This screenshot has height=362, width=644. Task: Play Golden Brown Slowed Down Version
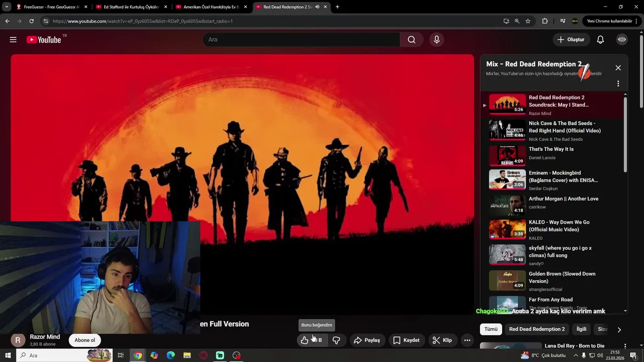(552, 281)
